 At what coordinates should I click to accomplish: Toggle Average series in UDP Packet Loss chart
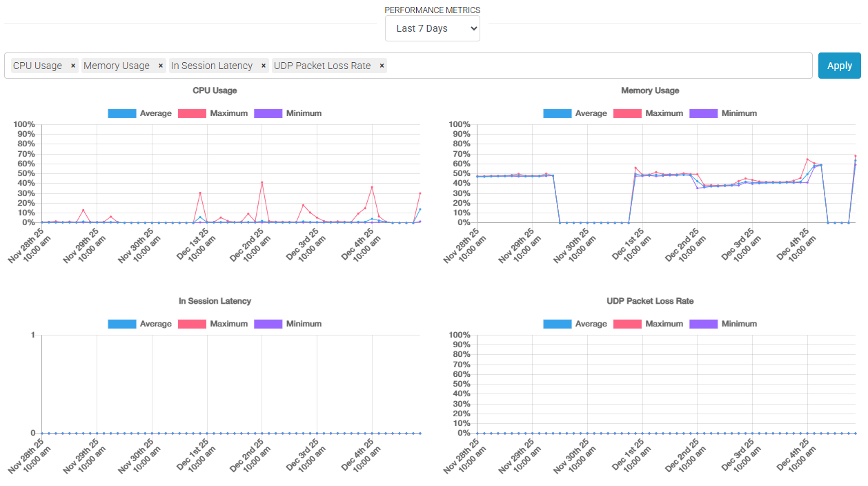[575, 324]
